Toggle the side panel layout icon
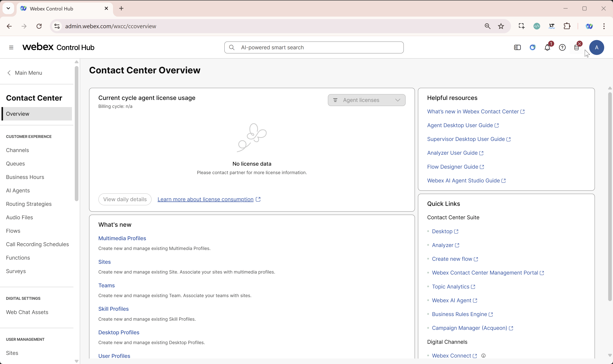Screen dimensions: 613x364 pos(517,47)
